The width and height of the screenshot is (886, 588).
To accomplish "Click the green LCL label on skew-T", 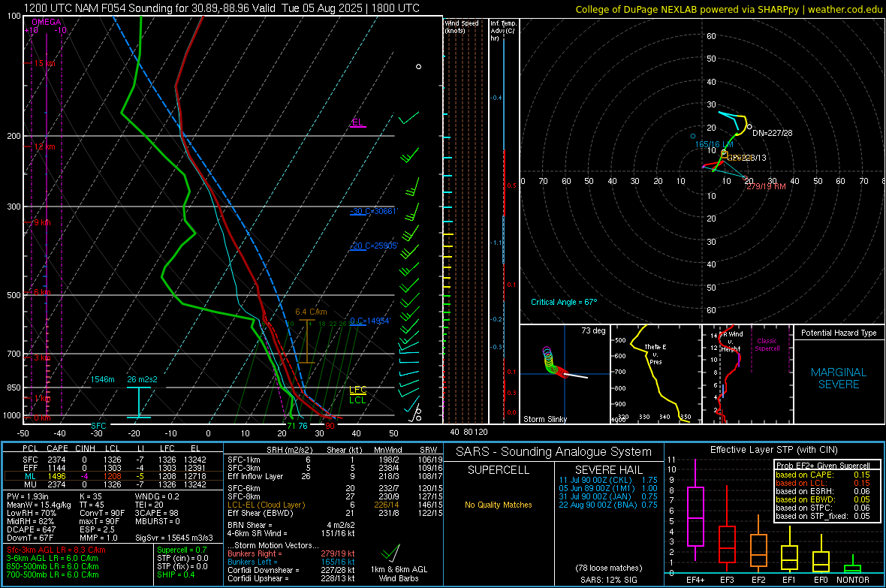I will coord(357,400).
